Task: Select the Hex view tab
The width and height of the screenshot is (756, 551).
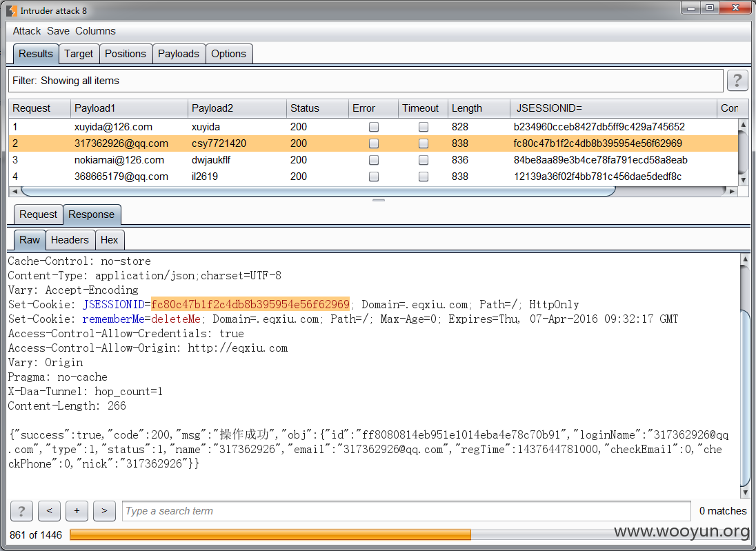Action: (x=110, y=240)
